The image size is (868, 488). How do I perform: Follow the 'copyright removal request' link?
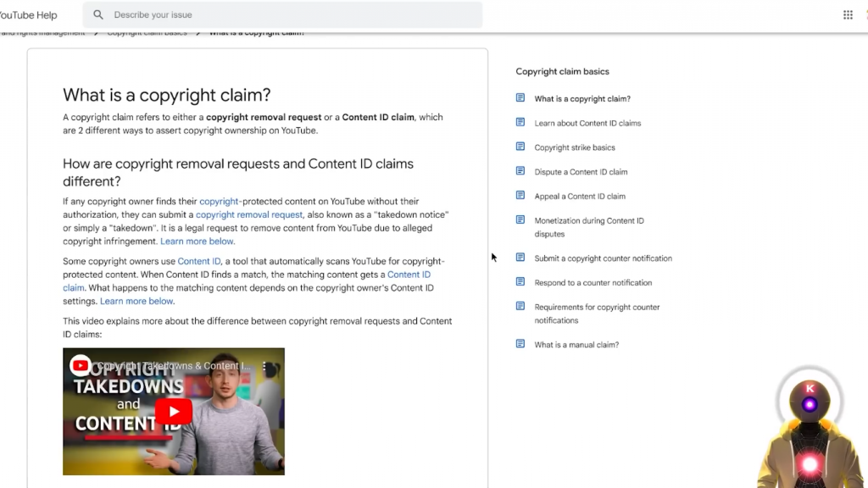249,215
